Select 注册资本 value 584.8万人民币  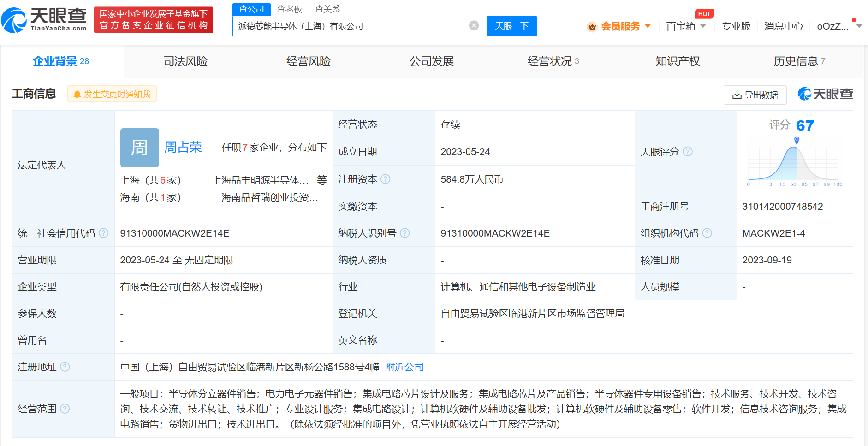472,179
